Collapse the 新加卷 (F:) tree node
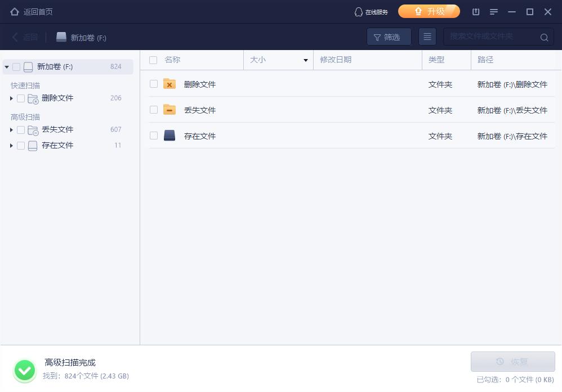562x392 pixels. pos(7,66)
